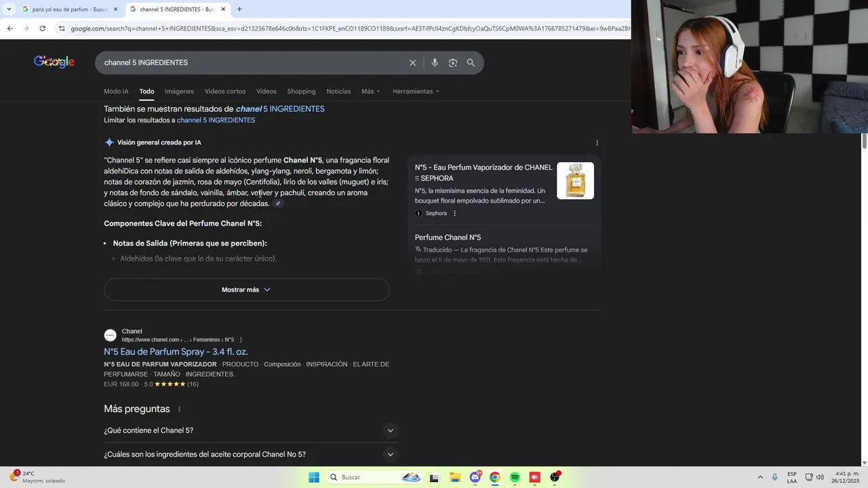Open the 'Perfume Chanel N°5' source card

[448, 237]
